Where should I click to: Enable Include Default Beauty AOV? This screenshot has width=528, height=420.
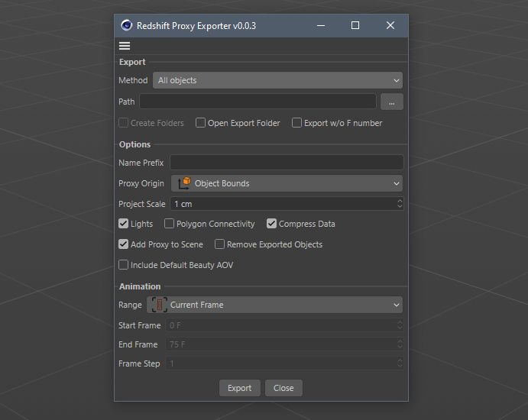[x=123, y=265]
